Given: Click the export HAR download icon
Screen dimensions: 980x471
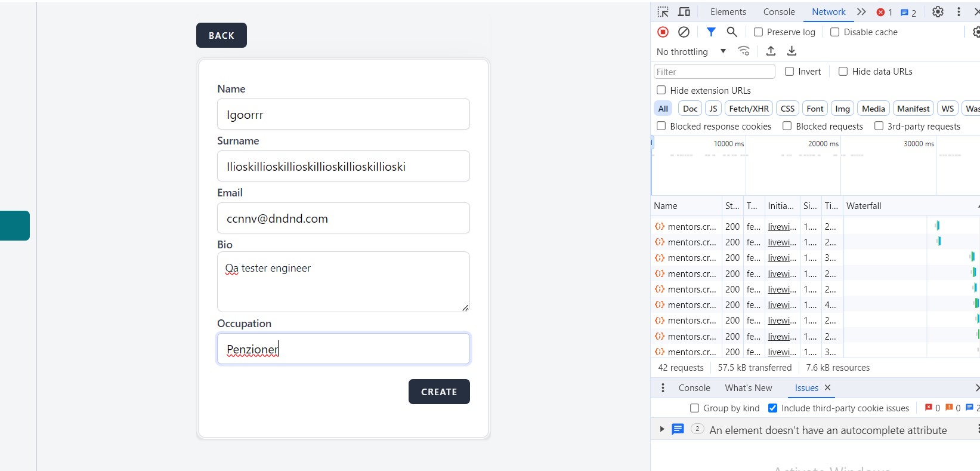Looking at the screenshot, I should pos(792,51).
